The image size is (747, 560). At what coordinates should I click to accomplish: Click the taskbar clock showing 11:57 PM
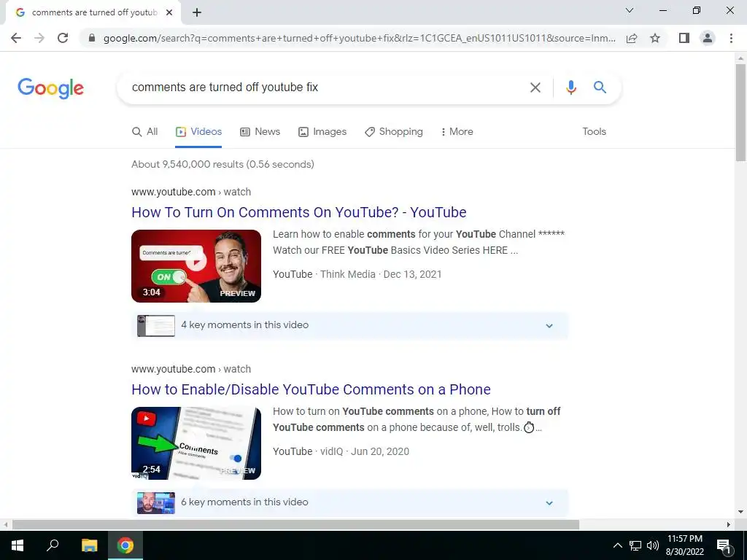[x=684, y=545]
